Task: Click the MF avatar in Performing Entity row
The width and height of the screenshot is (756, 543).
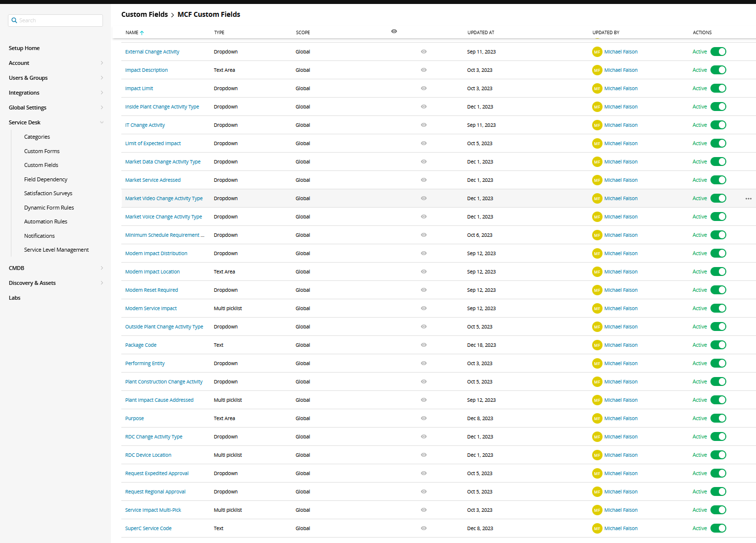Action: point(597,364)
